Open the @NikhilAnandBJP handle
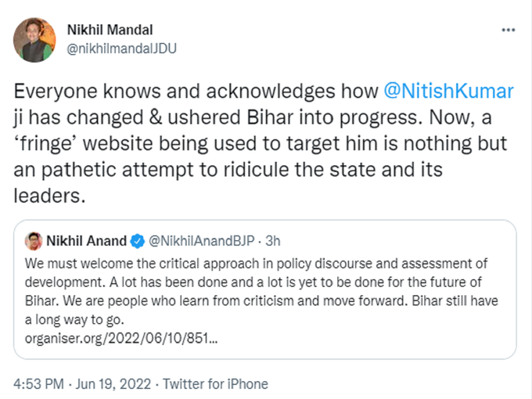 pos(202,241)
